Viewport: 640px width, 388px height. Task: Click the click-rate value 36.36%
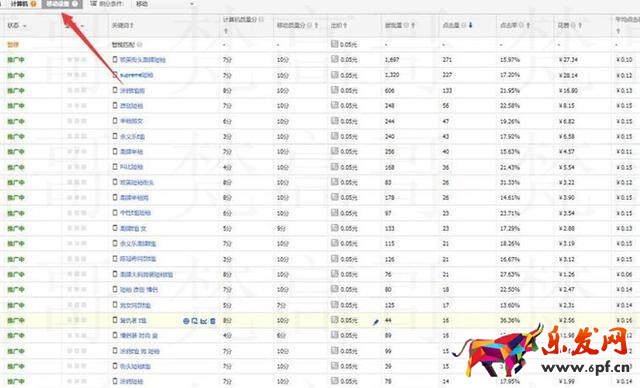coord(510,321)
